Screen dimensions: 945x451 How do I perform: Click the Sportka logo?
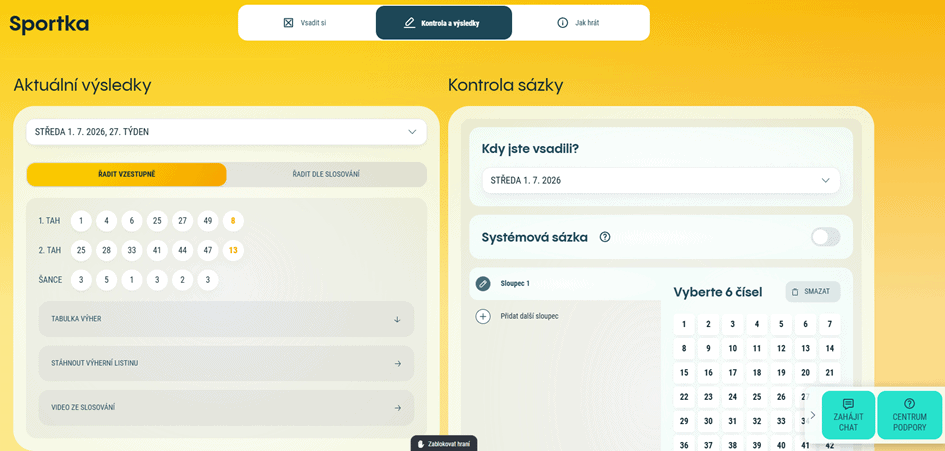[x=49, y=24]
